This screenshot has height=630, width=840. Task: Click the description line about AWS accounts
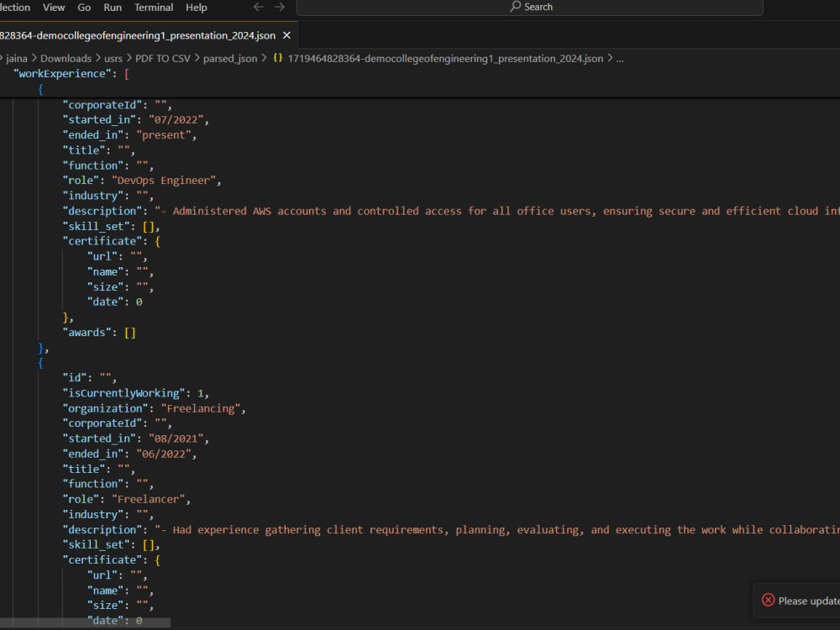pos(451,211)
